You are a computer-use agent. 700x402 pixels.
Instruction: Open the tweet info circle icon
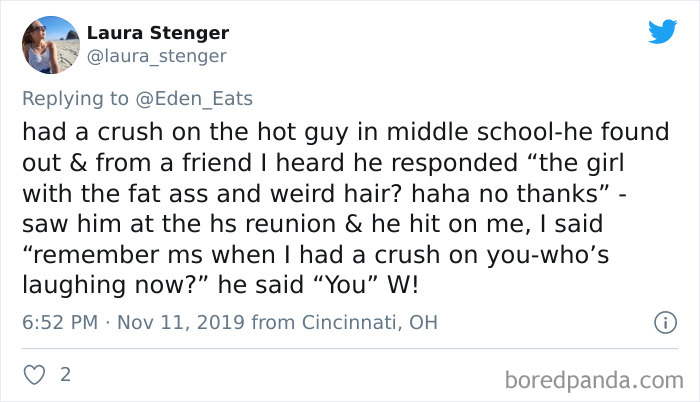tap(666, 322)
